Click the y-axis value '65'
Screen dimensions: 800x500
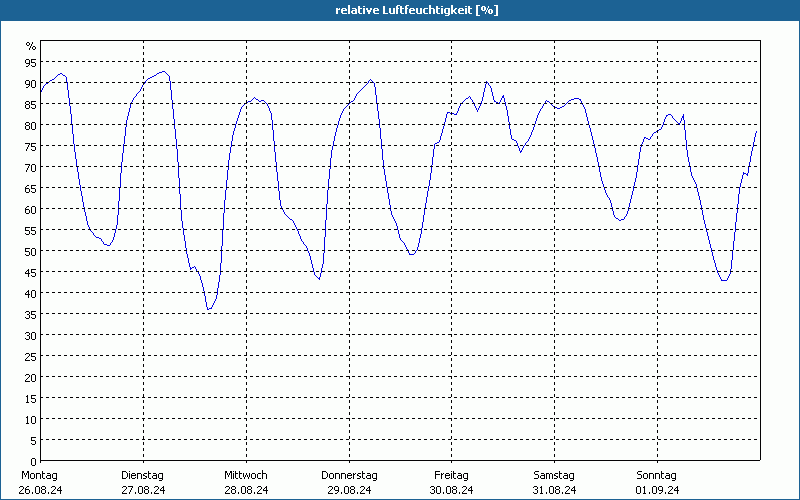(x=31, y=189)
